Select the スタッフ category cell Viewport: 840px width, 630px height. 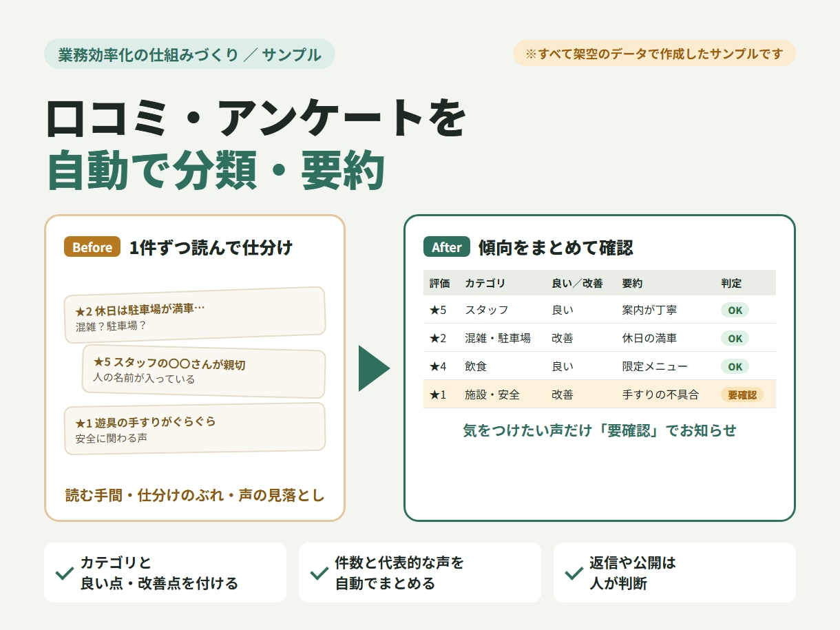point(486,310)
